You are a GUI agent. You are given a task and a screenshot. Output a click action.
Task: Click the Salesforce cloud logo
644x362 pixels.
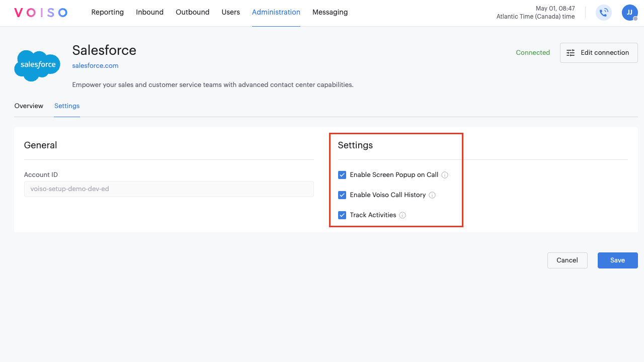tap(37, 65)
